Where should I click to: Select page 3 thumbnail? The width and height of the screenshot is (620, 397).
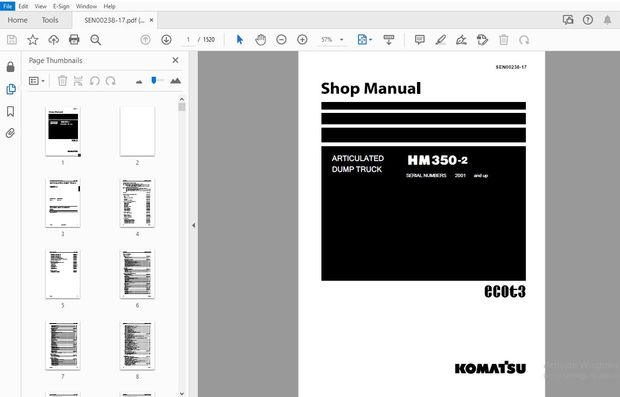click(x=63, y=203)
